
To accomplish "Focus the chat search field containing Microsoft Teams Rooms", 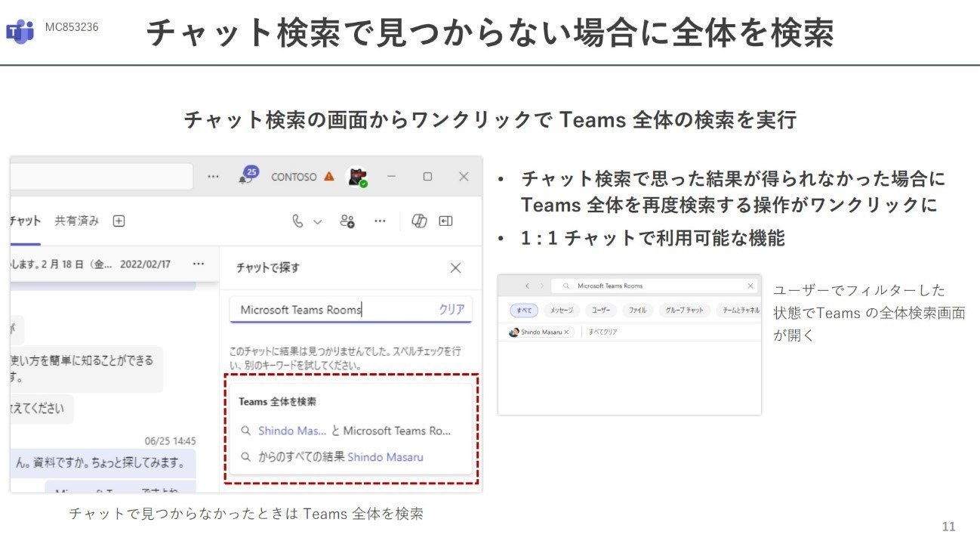I will click(x=351, y=310).
